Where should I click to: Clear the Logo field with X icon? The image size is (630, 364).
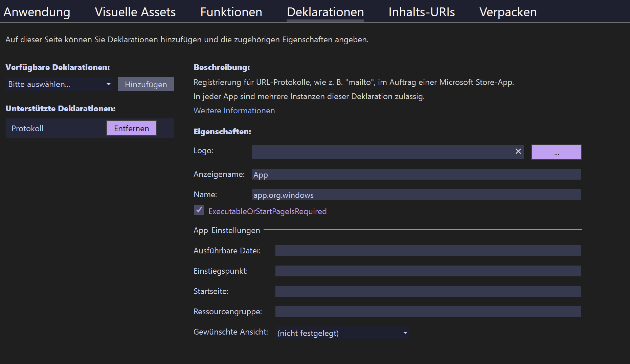coord(518,152)
